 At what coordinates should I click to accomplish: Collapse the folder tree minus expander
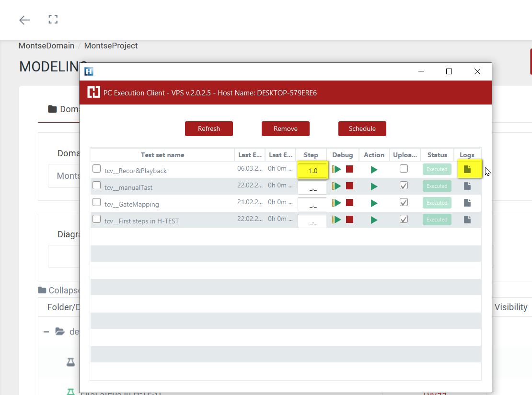click(46, 331)
